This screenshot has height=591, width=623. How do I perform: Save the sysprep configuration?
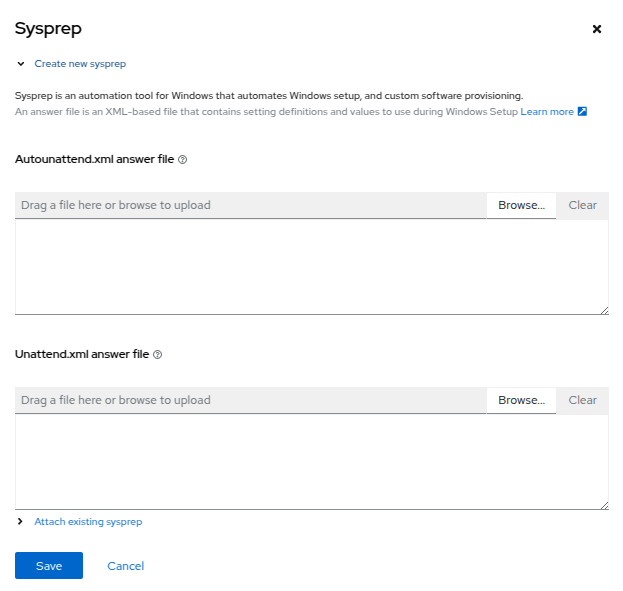(49, 566)
